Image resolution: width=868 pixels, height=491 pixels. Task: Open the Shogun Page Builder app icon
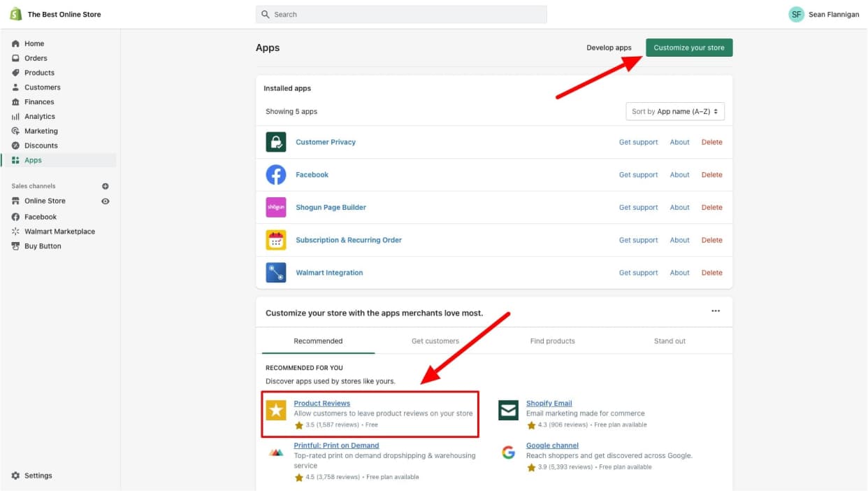[276, 208]
